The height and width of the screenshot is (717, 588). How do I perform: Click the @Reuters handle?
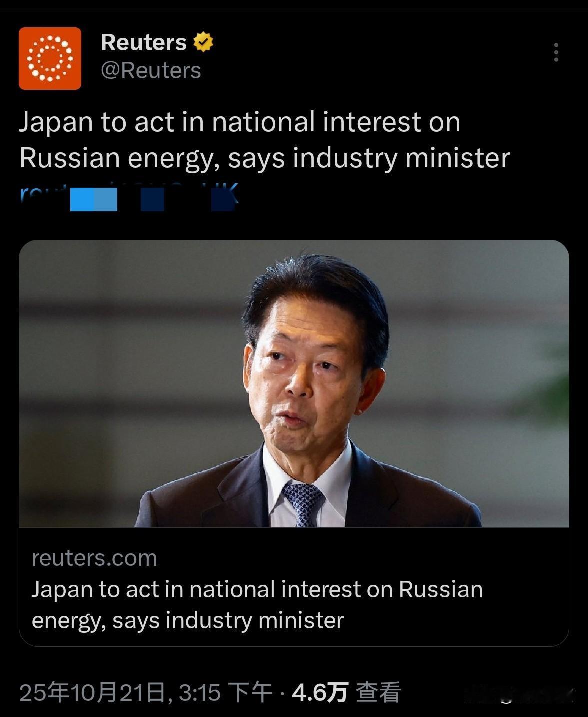(151, 70)
